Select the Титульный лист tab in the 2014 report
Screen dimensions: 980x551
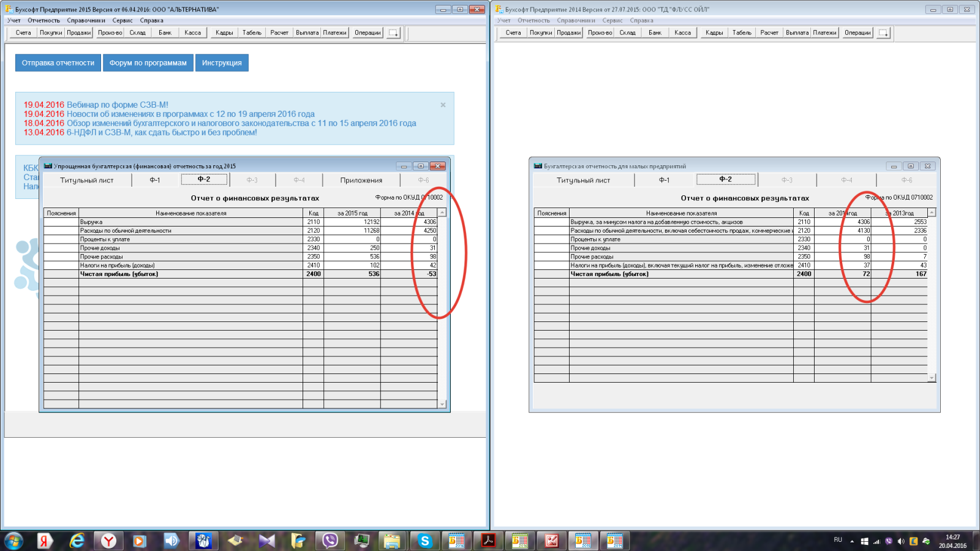[x=583, y=180]
